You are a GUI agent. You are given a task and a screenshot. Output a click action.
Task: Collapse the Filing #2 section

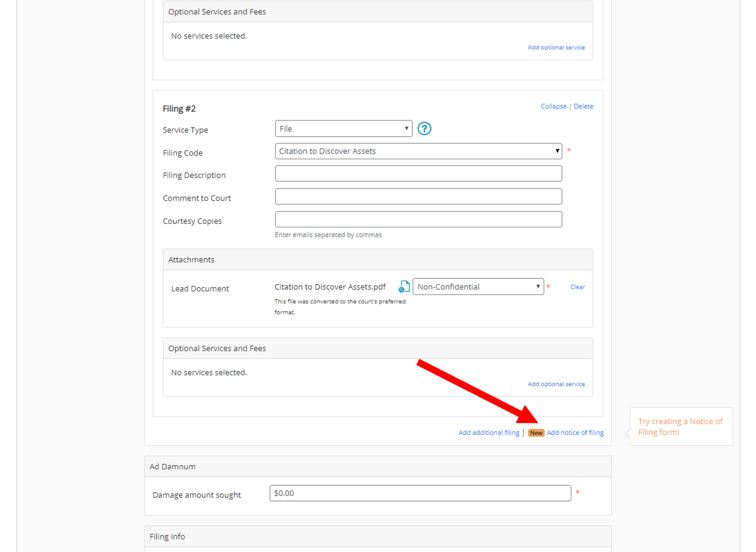(553, 106)
